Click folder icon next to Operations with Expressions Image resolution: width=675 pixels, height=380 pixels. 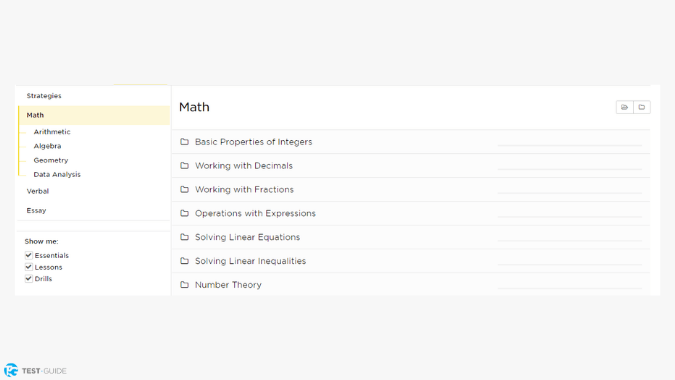point(185,213)
